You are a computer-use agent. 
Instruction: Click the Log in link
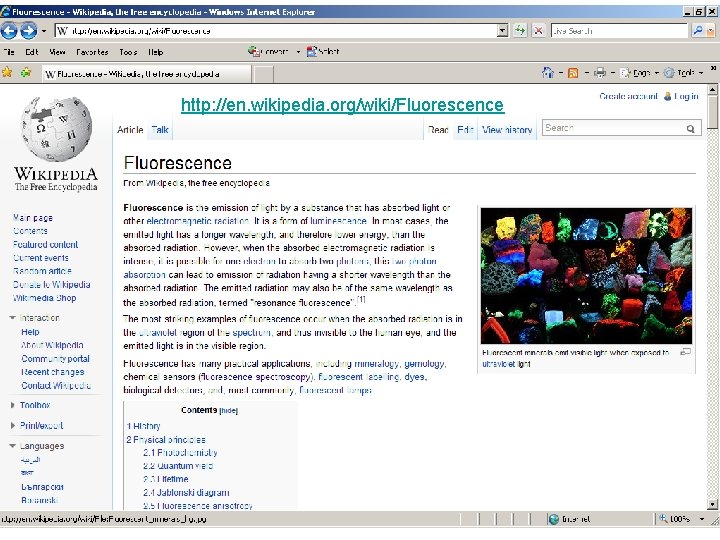(x=686, y=96)
